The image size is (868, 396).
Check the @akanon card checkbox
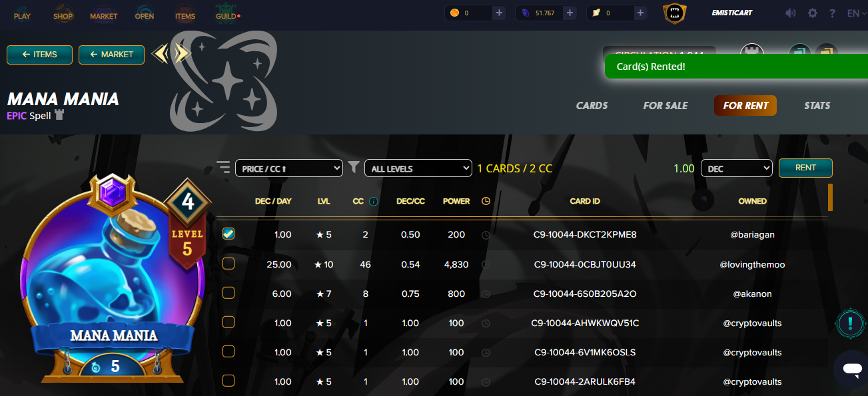click(228, 293)
